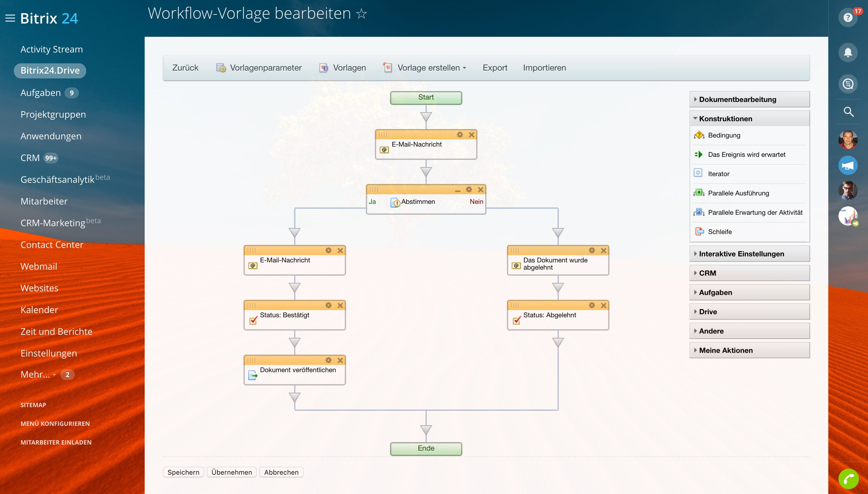Screen dimensions: 868x494
Task: Add page to favorites with the star
Action: (361, 14)
